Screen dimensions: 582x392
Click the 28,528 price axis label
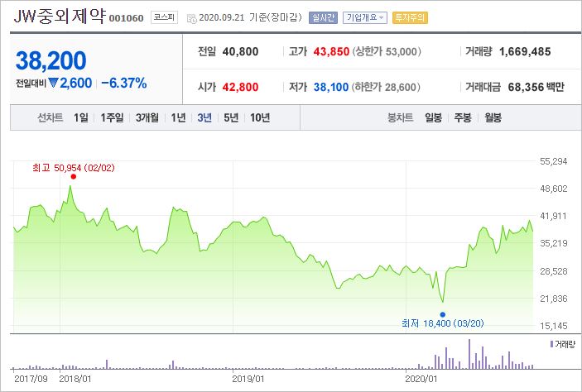pos(553,271)
